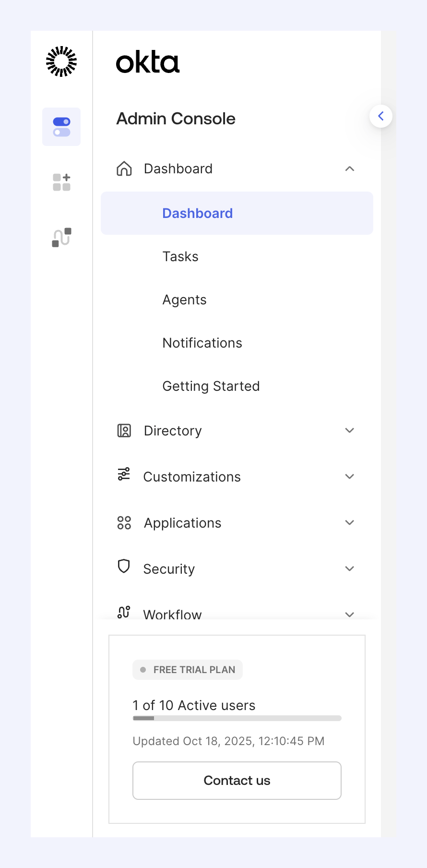Click the Customizations sliders icon
The height and width of the screenshot is (868, 427).
(124, 474)
